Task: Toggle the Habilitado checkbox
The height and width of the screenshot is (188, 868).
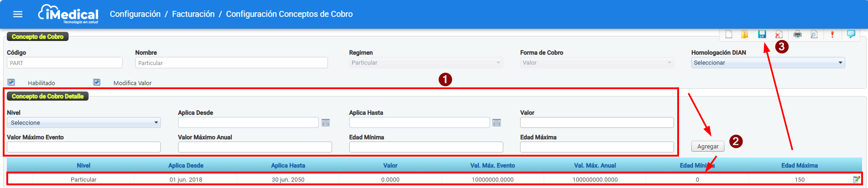Action: 11,82
